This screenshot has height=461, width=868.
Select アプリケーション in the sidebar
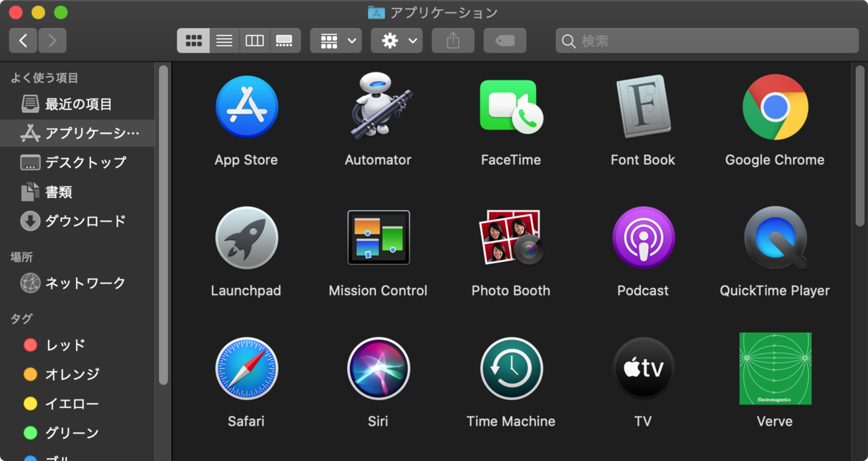[x=77, y=133]
